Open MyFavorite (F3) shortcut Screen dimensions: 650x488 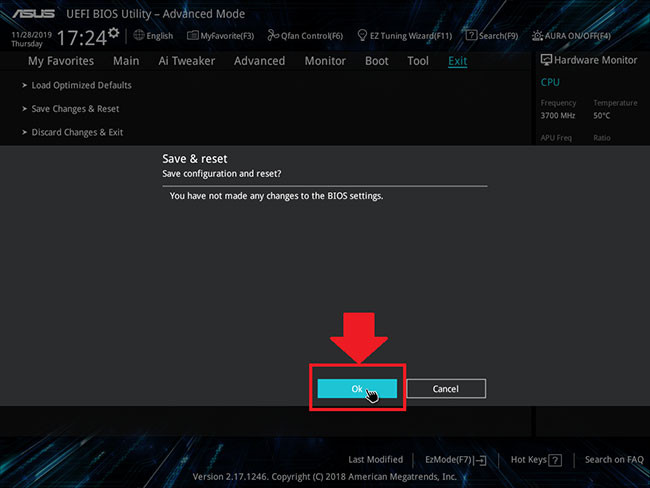tap(220, 36)
